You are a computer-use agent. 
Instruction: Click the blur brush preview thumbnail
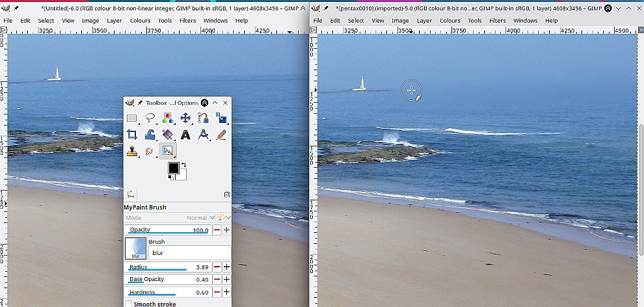click(x=135, y=248)
